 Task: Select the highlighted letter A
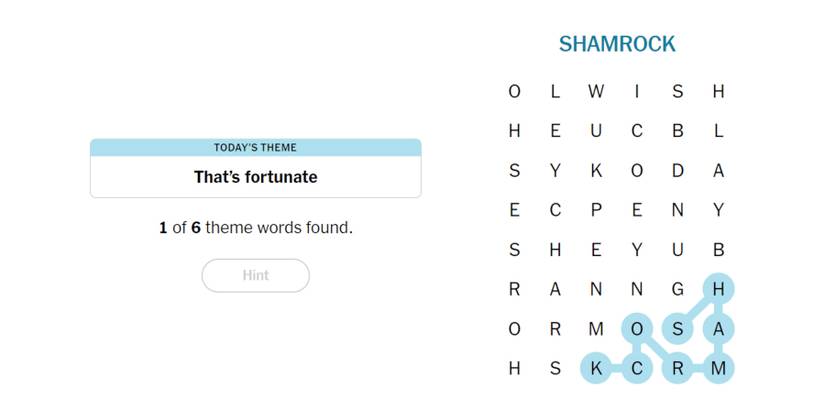pos(718,329)
